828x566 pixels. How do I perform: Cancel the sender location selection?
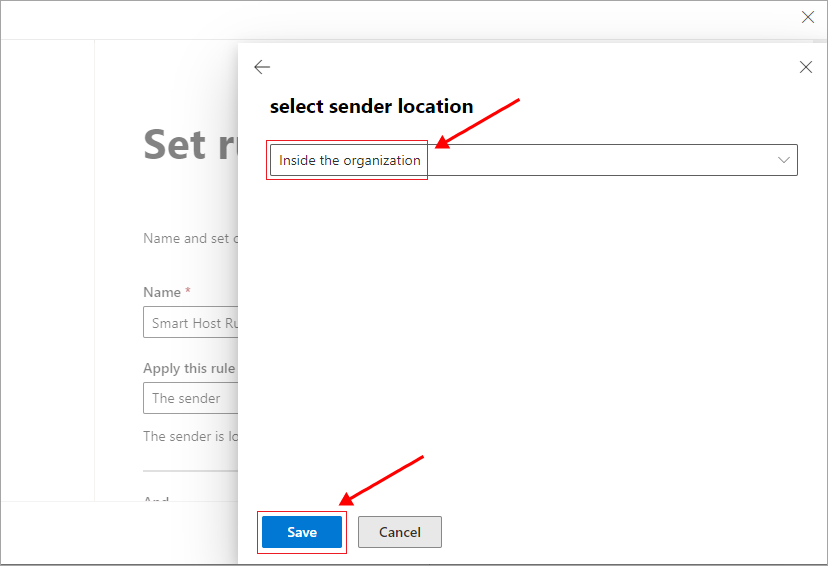(399, 532)
